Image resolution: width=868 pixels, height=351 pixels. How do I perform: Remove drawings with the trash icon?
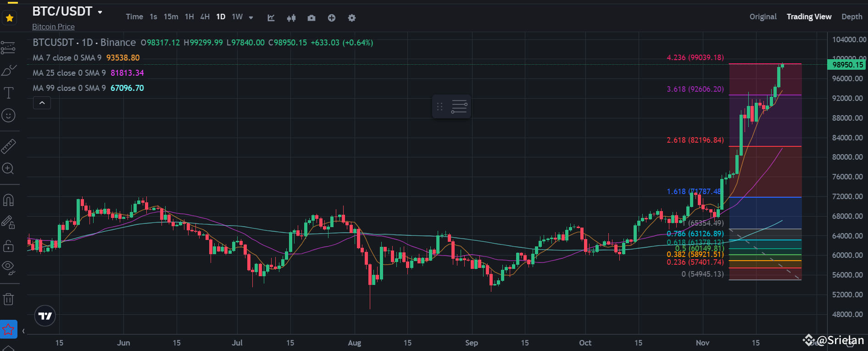8,299
